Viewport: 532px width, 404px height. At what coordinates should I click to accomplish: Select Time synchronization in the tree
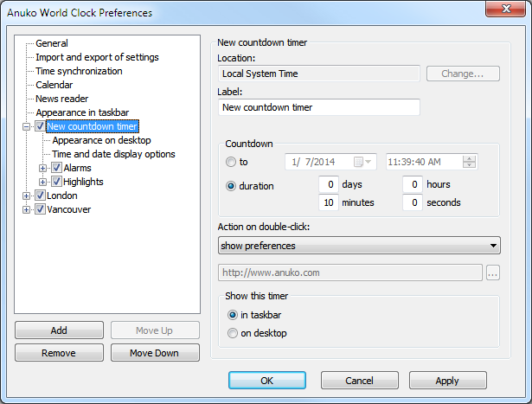(x=79, y=71)
